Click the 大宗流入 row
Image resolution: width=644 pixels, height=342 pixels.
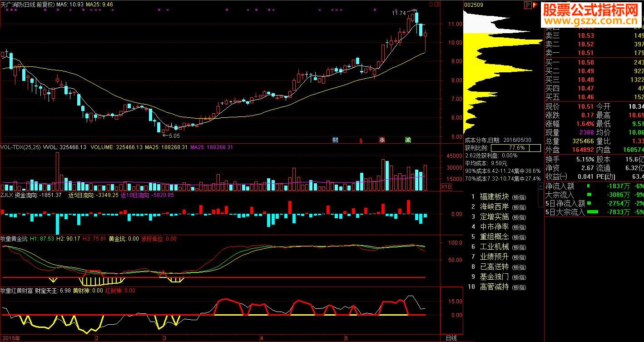594,195
